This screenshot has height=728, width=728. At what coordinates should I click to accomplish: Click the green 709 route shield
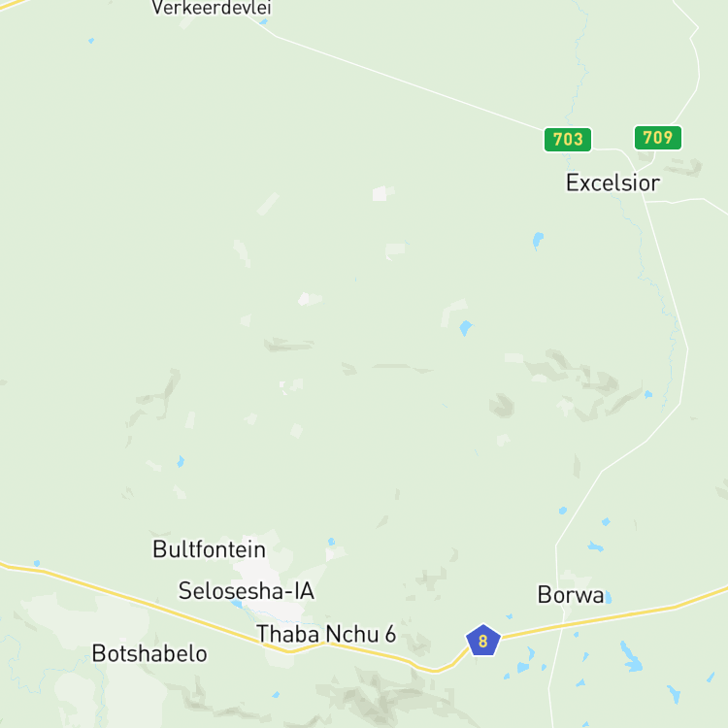pyautogui.click(x=658, y=138)
